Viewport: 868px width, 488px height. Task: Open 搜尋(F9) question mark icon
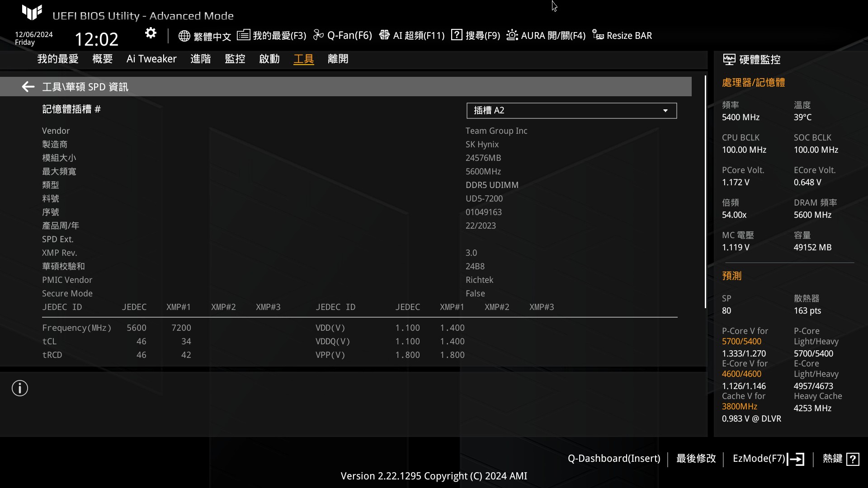coord(457,35)
